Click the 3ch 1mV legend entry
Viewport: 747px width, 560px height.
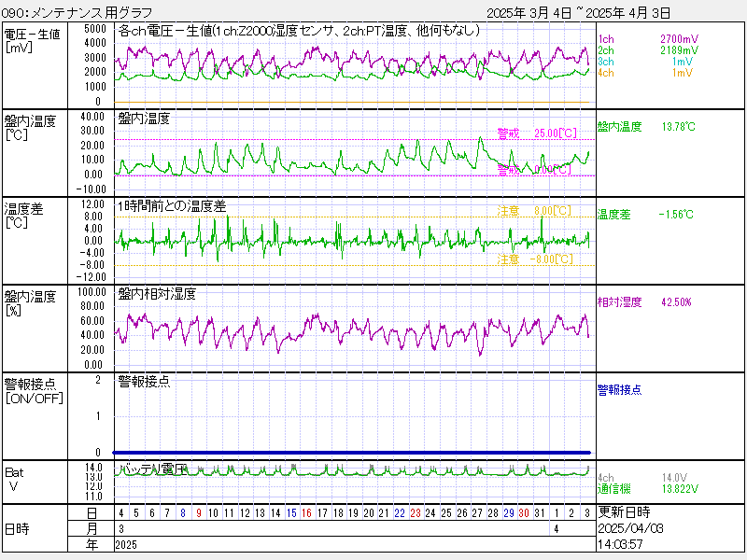(x=645, y=62)
